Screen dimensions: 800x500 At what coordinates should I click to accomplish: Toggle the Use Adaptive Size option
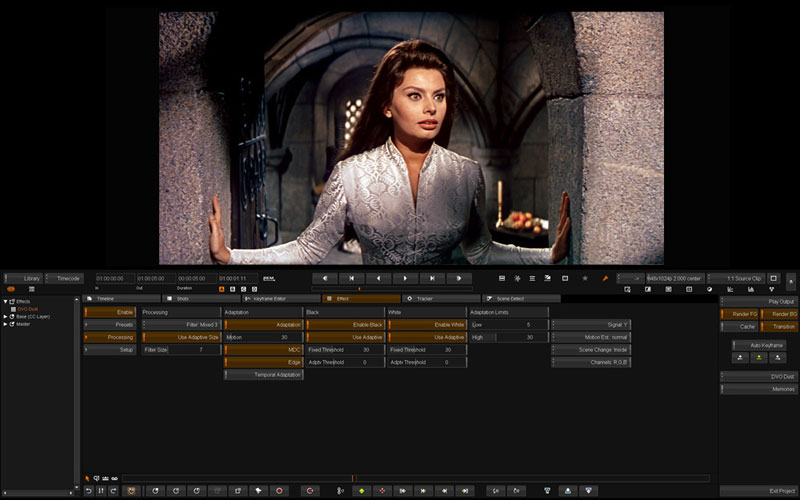[x=181, y=337]
